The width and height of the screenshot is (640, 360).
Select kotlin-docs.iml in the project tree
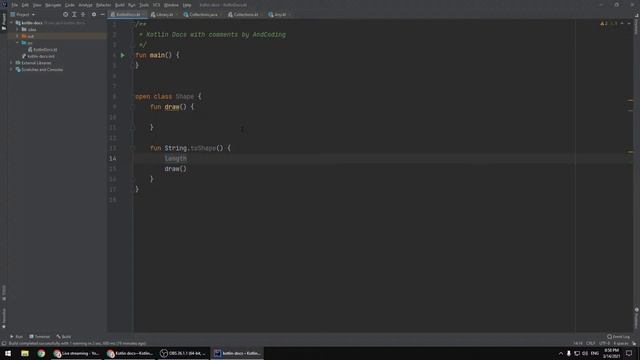point(38,56)
